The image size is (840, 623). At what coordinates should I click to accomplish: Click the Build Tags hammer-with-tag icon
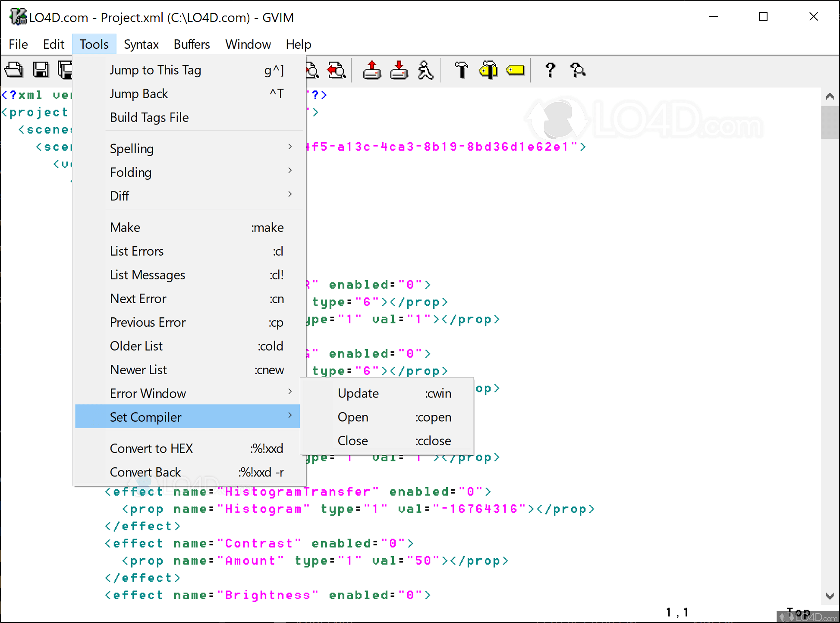coord(488,70)
